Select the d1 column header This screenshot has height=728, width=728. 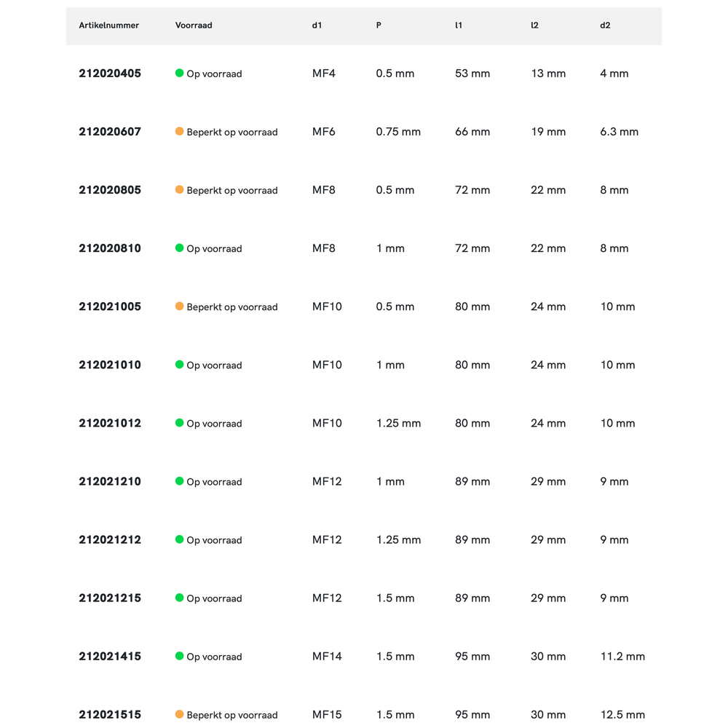[317, 25]
